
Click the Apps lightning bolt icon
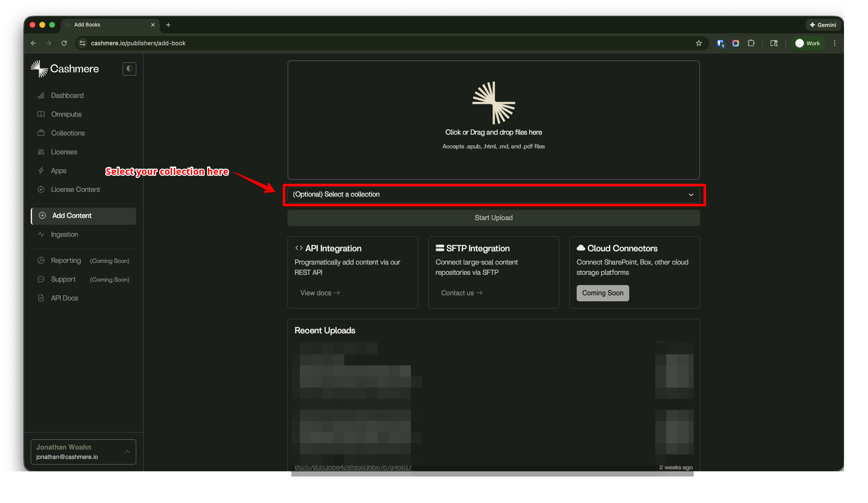(41, 171)
